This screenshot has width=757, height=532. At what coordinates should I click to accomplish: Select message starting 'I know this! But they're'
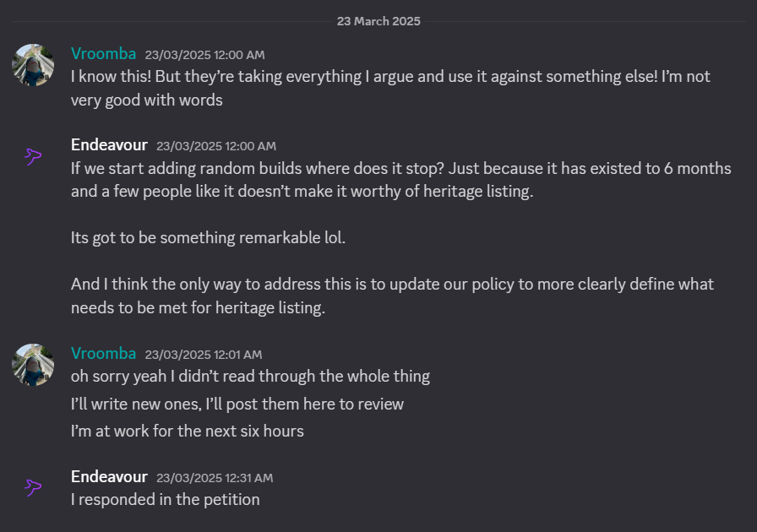(390, 89)
